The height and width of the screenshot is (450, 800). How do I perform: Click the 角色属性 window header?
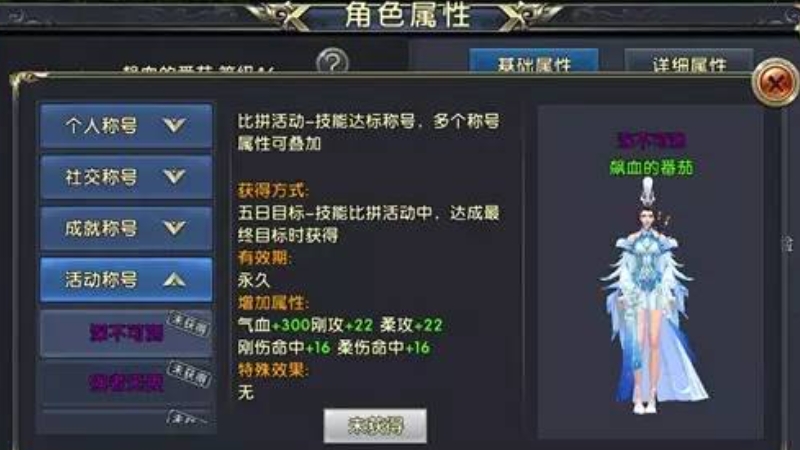pyautogui.click(x=407, y=15)
